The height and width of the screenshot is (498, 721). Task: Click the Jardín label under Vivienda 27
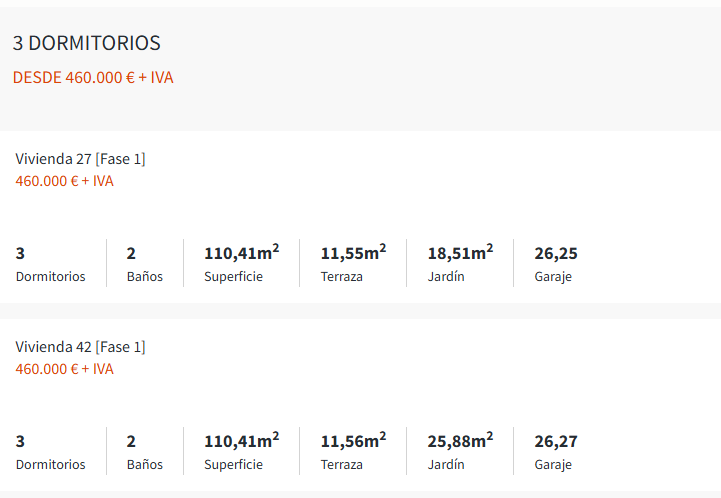446,276
